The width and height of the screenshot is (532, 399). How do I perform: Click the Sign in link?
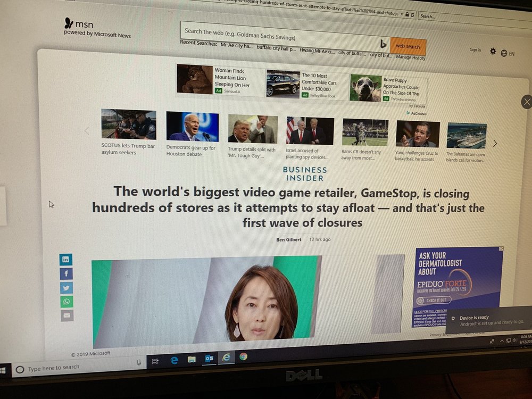tap(475, 50)
